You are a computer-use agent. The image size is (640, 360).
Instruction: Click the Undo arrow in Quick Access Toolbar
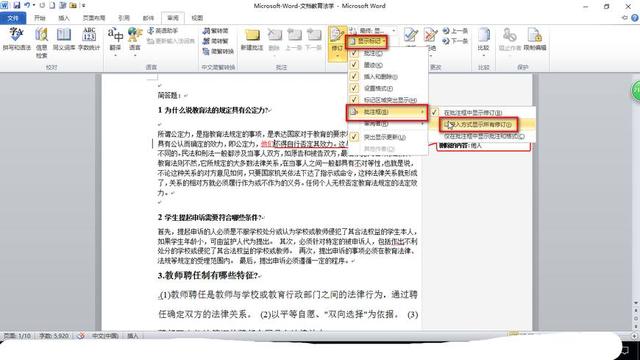pyautogui.click(x=27, y=6)
